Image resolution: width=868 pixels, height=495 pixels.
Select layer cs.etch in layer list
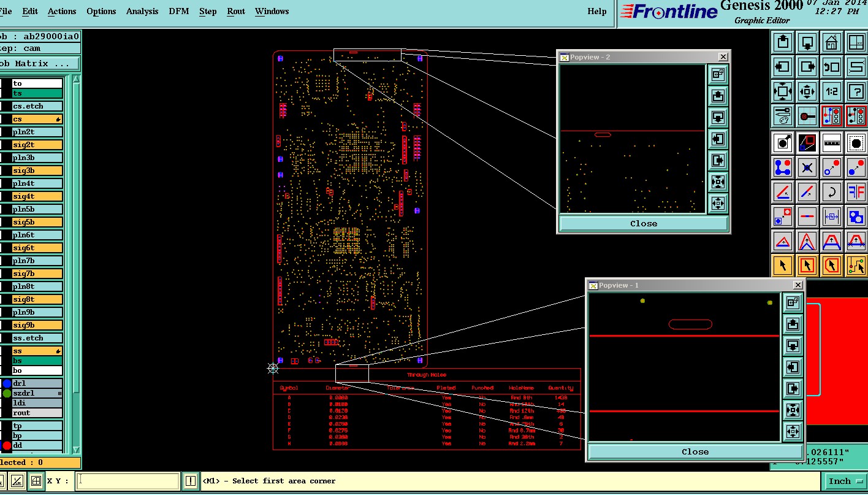click(x=37, y=106)
